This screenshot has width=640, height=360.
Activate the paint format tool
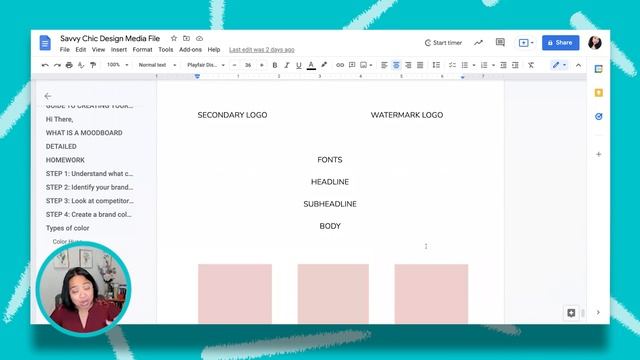click(x=93, y=65)
